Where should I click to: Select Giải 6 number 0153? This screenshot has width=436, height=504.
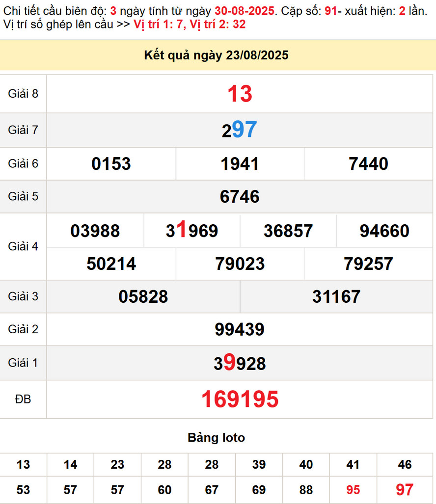tap(111, 163)
